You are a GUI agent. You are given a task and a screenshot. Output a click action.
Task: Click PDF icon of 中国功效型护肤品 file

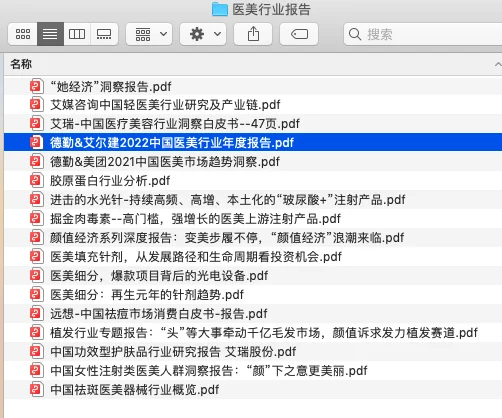36,351
